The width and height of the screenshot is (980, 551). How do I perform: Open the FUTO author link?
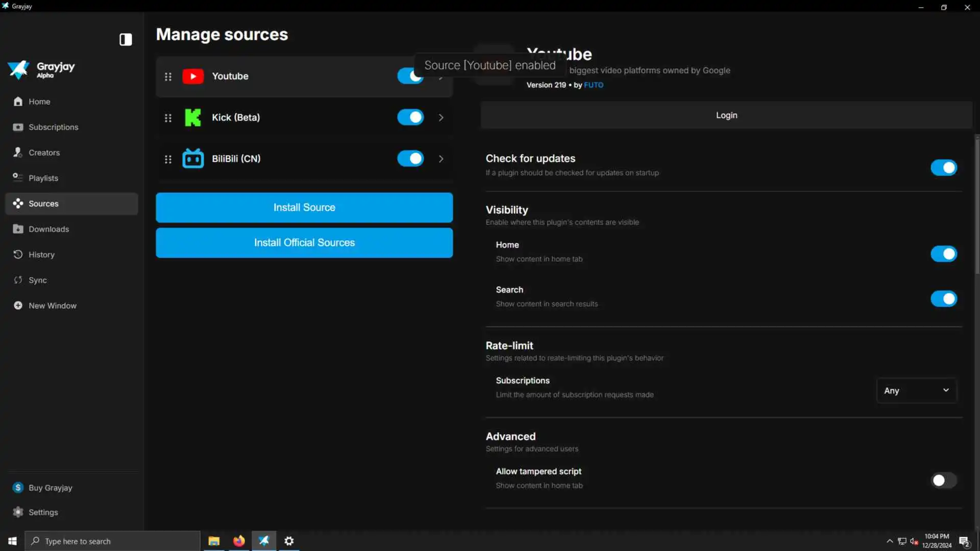click(593, 85)
